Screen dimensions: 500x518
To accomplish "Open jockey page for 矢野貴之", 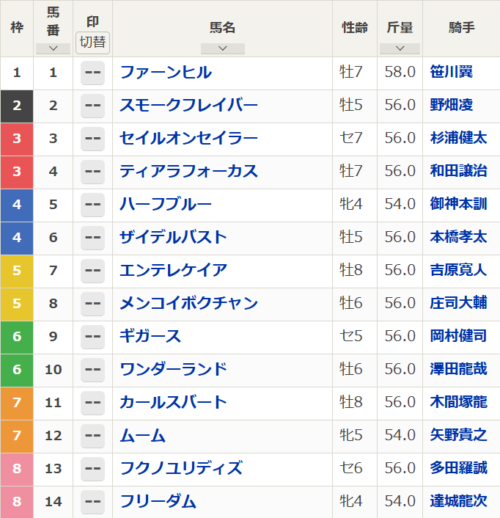I will 459,435.
